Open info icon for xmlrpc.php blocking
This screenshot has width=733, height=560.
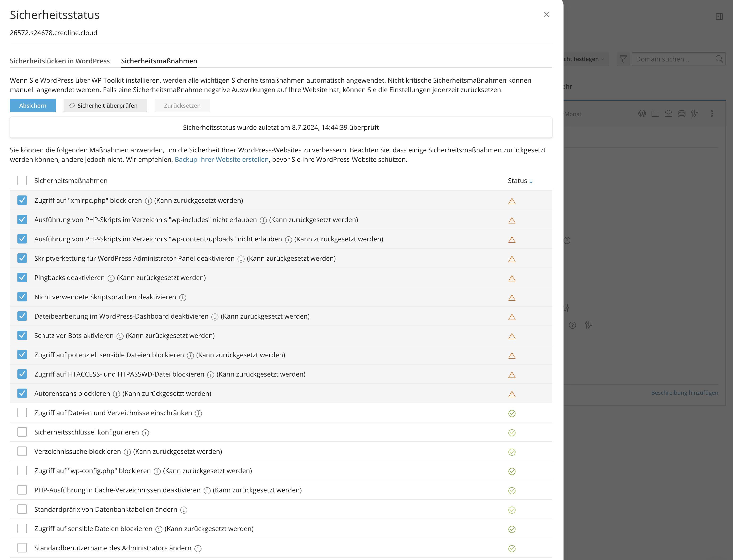point(149,201)
